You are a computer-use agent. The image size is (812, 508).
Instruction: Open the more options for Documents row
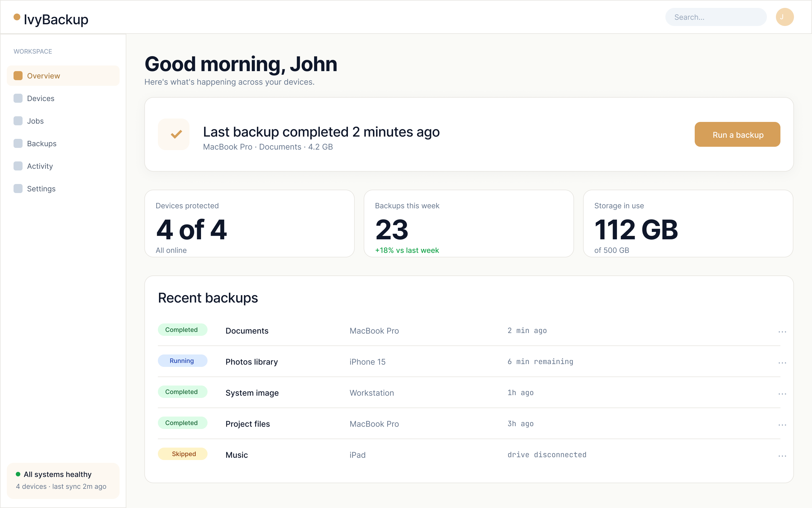(782, 332)
